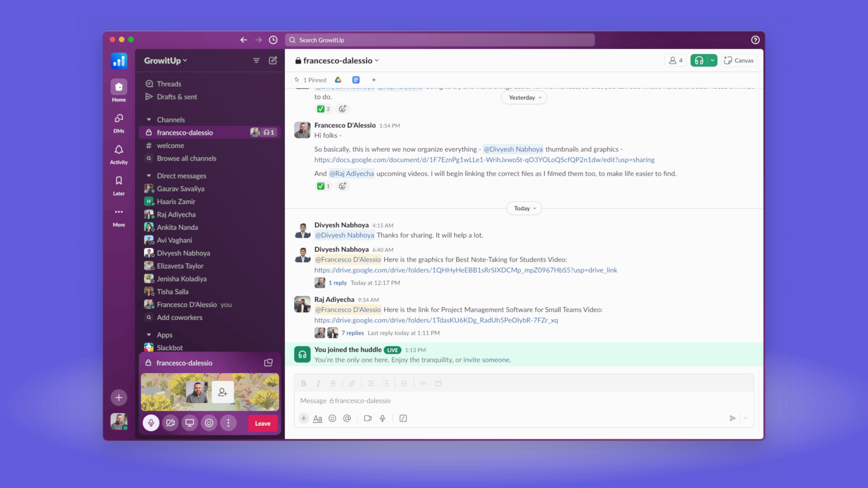
Task: Select the welcome channel
Action: [170, 146]
